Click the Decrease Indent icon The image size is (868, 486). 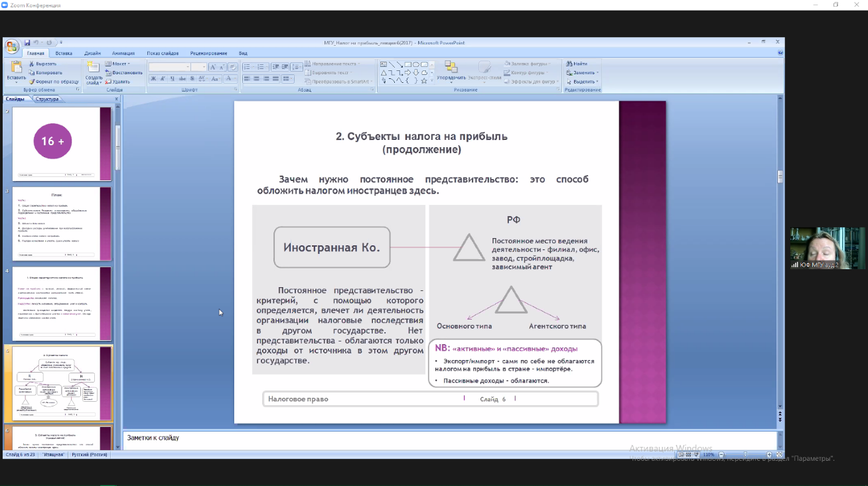coord(275,67)
